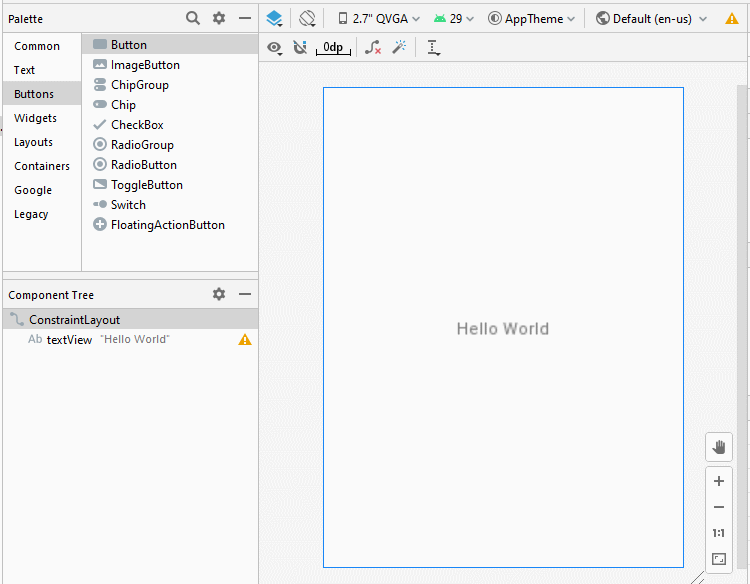The width and height of the screenshot is (750, 584).
Task: Open the design surface layers selector
Action: coord(274,19)
